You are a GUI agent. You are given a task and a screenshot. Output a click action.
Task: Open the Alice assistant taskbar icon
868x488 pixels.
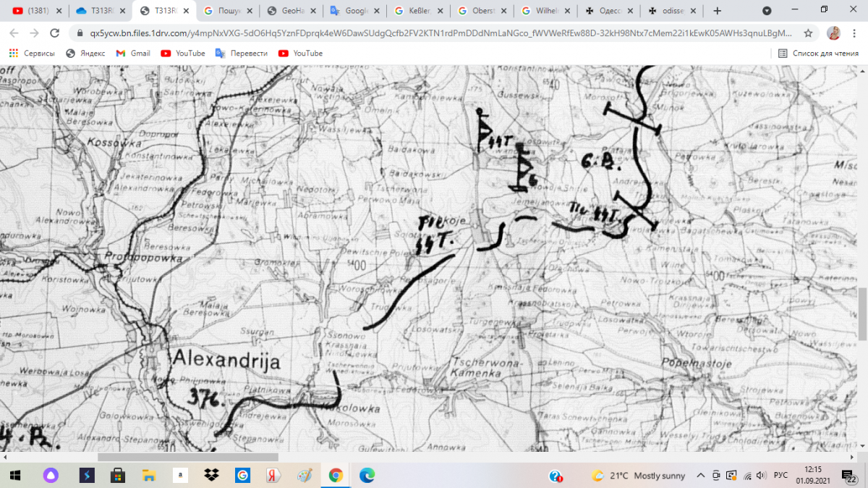50,476
